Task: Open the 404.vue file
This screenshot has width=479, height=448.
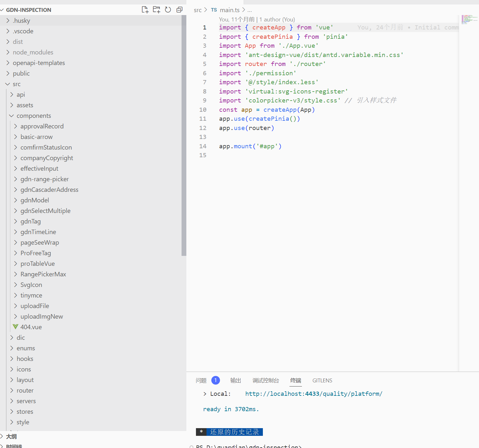Action: click(31, 327)
